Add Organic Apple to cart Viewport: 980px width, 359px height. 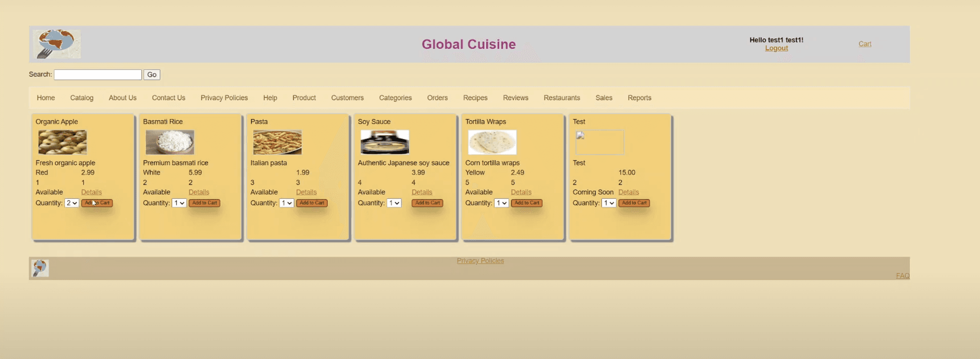tap(97, 203)
